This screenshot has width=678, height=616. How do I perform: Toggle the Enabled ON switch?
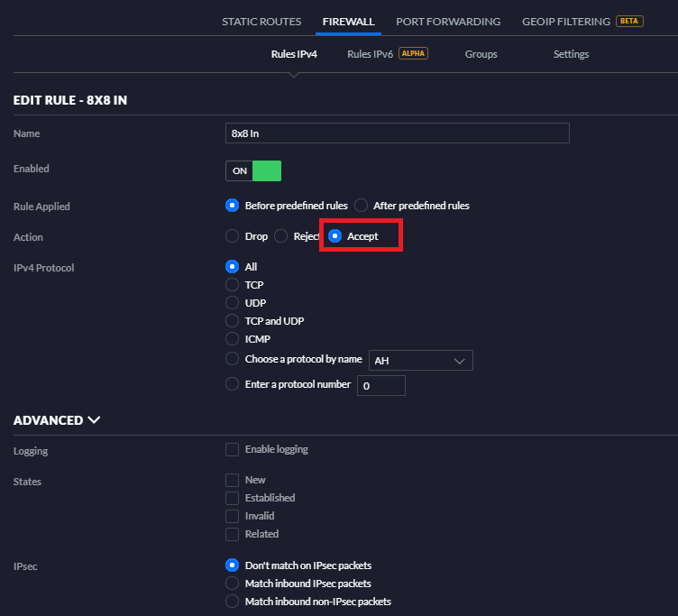point(253,170)
